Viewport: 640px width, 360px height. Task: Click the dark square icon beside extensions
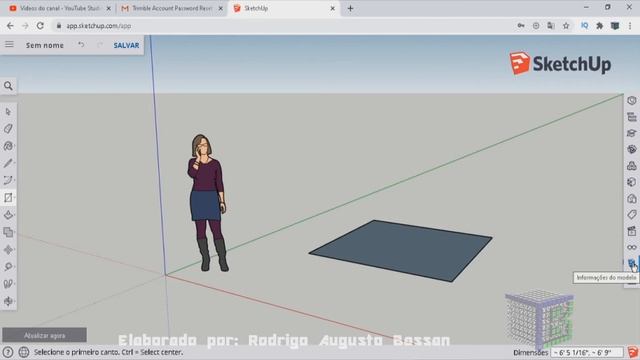point(615,26)
